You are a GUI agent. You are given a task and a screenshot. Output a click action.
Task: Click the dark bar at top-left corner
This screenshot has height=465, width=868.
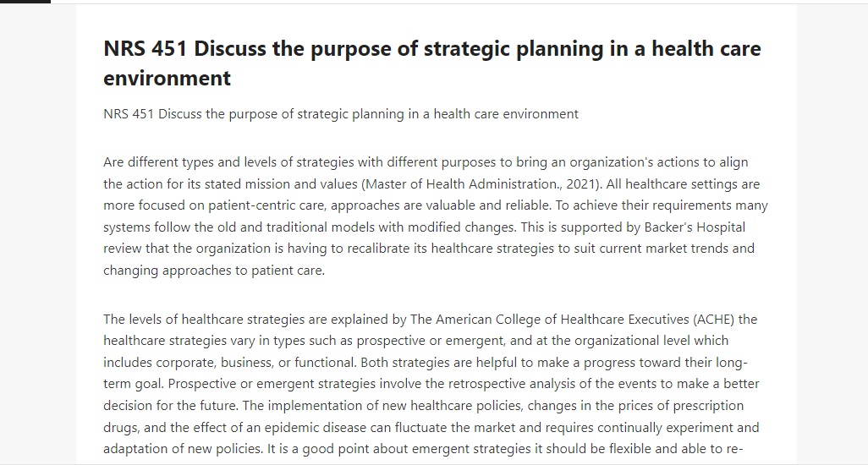pyautogui.click(x=25, y=2)
